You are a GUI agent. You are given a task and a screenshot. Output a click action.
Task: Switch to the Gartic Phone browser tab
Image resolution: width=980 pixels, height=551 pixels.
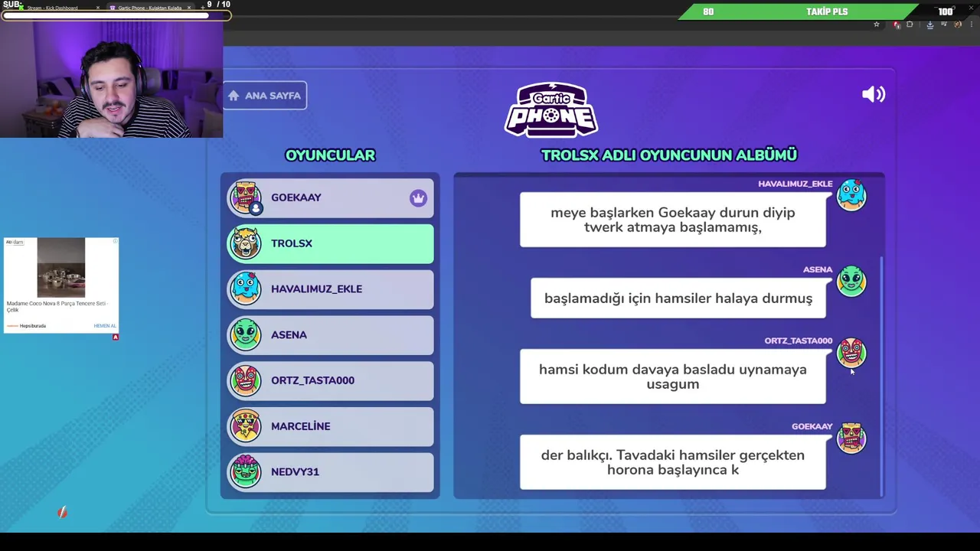tap(149, 8)
